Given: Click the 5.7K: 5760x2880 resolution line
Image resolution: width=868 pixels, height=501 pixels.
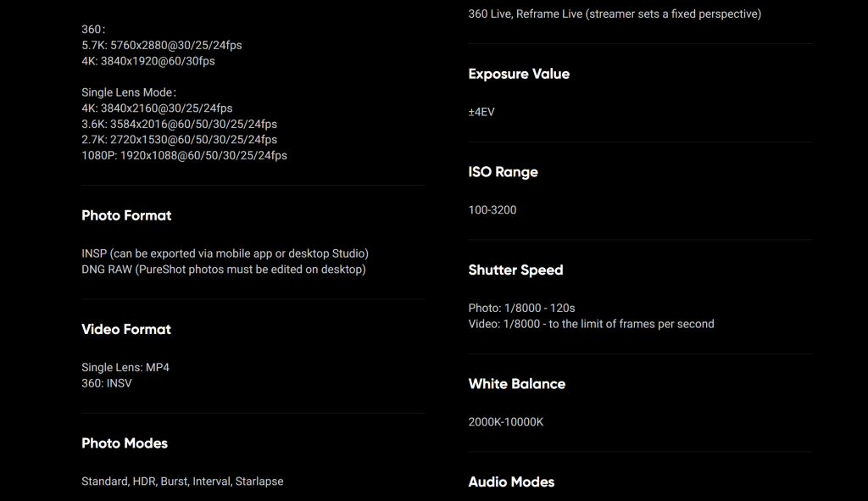Looking at the screenshot, I should tap(162, 46).
